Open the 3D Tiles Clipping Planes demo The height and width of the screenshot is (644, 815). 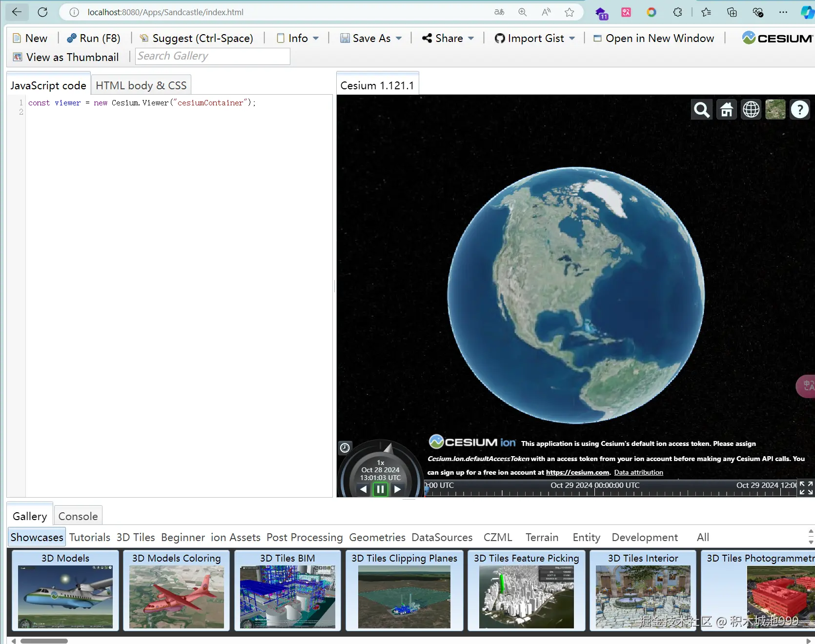405,590
